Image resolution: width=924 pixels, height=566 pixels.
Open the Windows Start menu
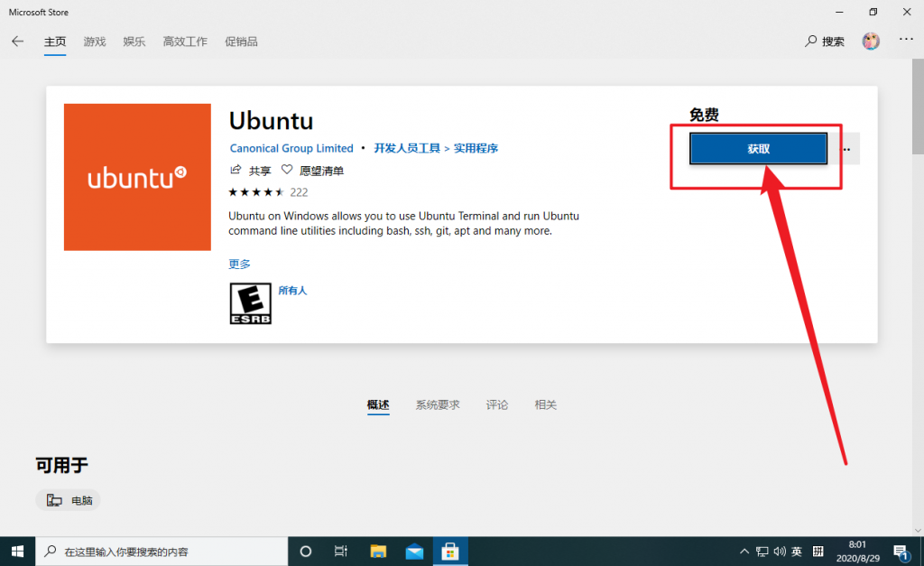coord(18,552)
